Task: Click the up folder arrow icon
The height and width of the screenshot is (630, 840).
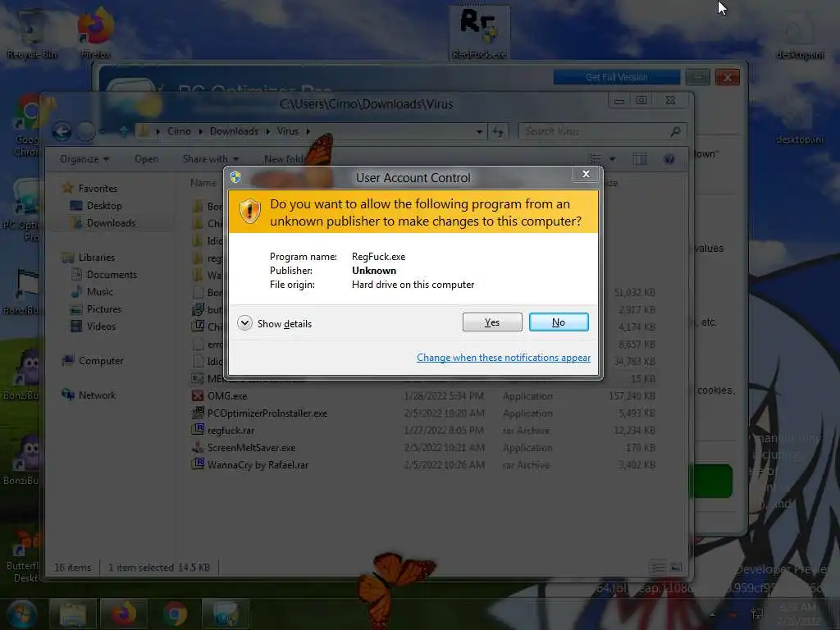Action: pyautogui.click(x=123, y=131)
